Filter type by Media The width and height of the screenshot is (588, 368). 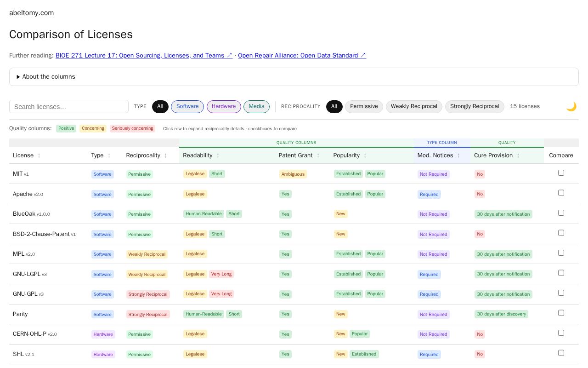tap(256, 107)
